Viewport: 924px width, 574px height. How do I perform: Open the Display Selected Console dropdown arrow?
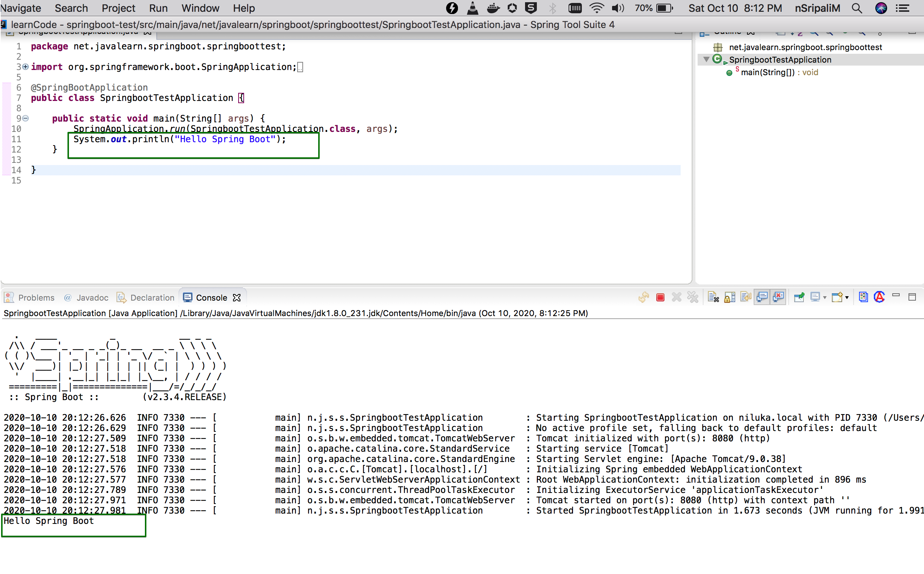[824, 298]
